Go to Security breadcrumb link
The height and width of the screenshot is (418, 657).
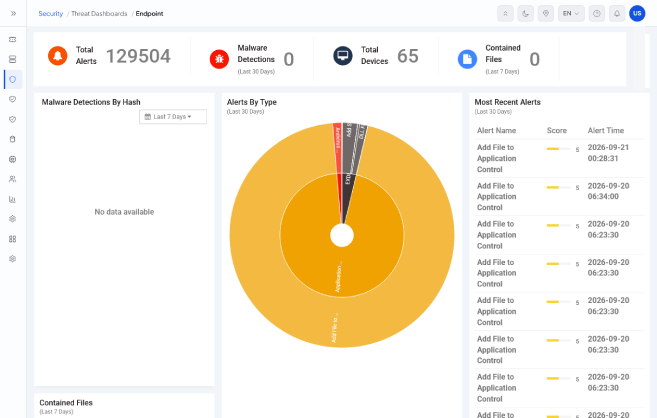coord(51,13)
